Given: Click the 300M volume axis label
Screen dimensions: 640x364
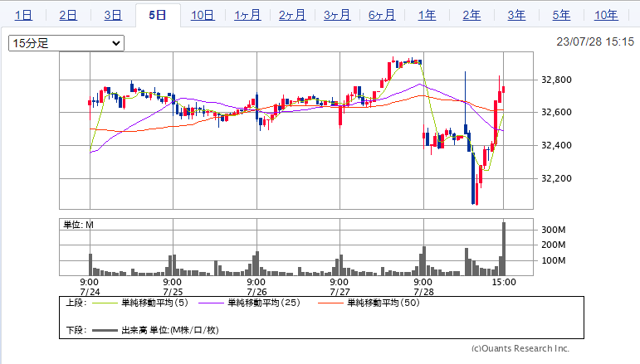Looking at the screenshot, I should click(554, 230).
